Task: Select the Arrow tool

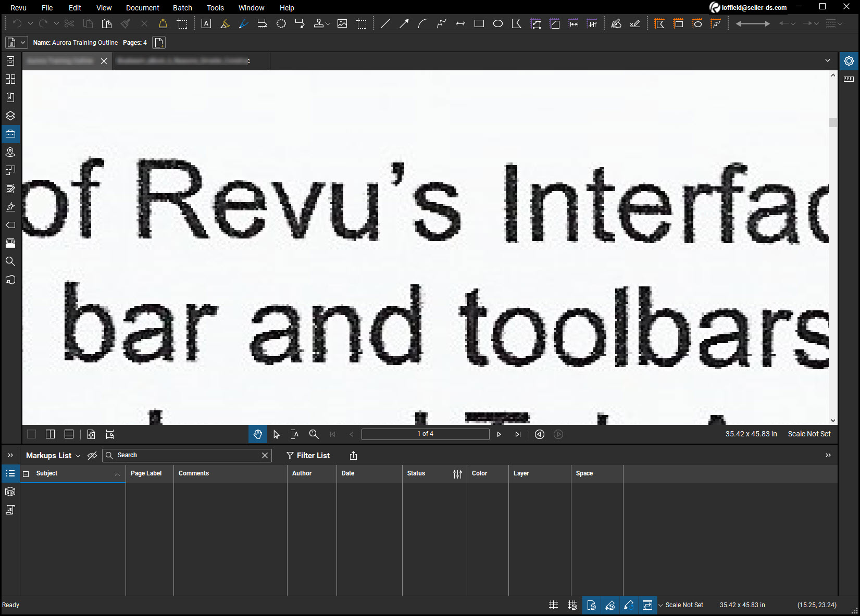Action: 404,23
